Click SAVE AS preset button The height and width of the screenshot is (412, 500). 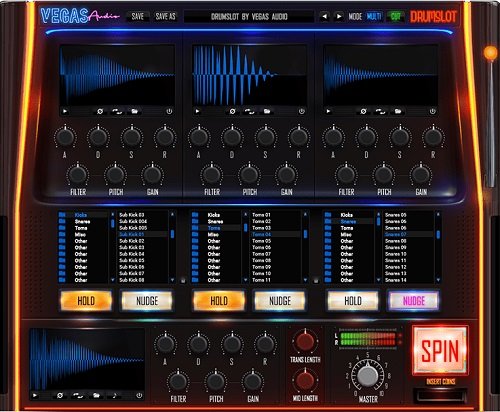166,16
